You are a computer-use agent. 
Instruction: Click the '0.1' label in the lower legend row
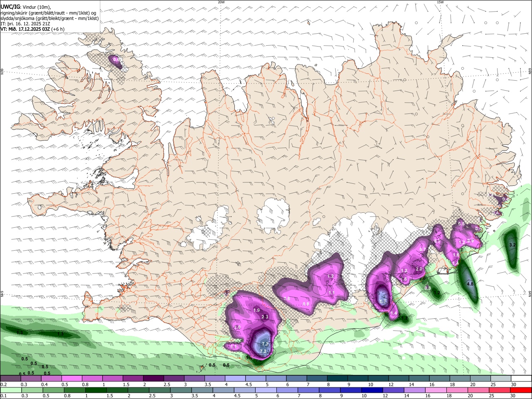point(4,396)
